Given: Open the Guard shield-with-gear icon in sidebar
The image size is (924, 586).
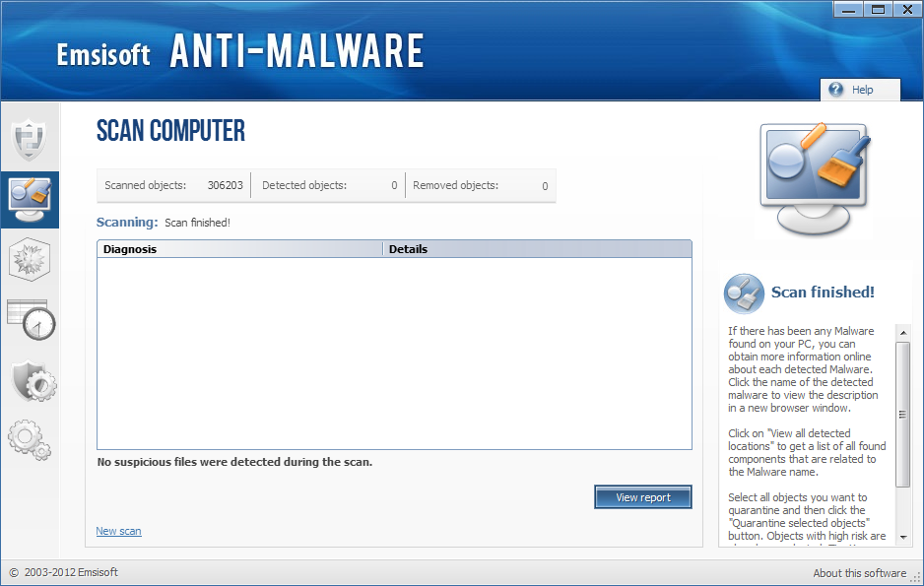Looking at the screenshot, I should tap(33, 381).
